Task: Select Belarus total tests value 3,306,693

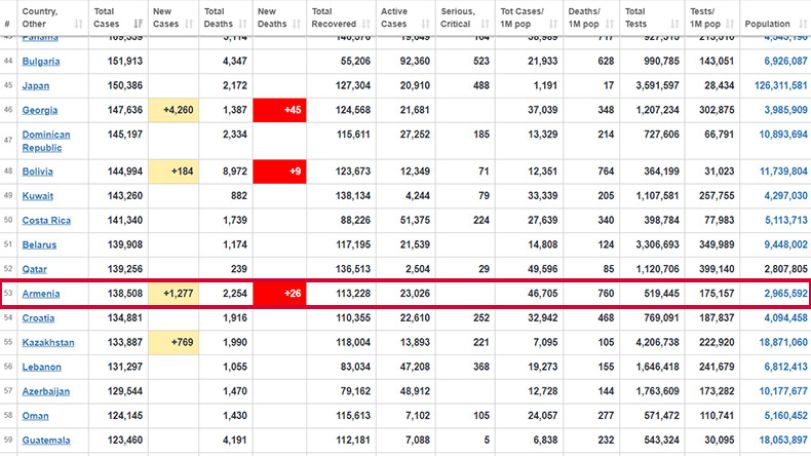Action: point(657,244)
